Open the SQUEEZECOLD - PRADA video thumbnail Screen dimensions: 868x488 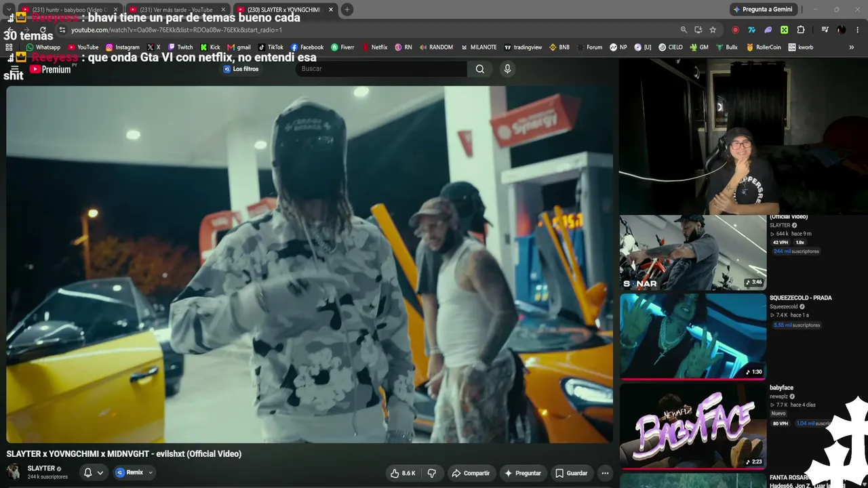693,336
